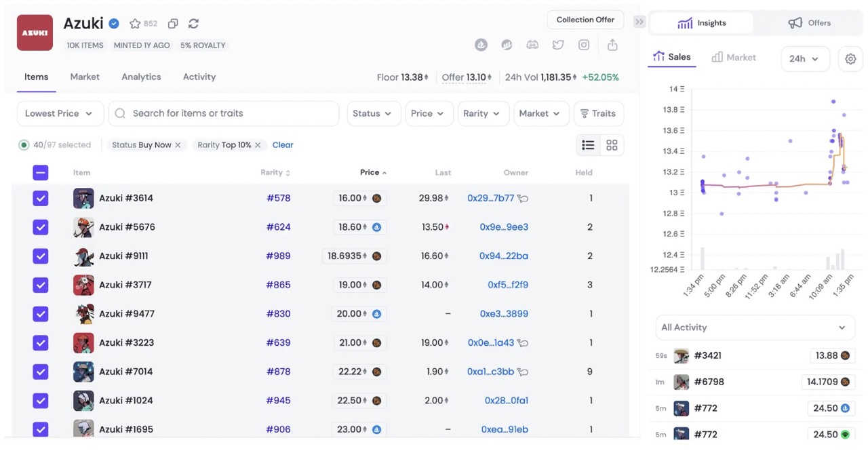Favorite the Azuki collection with the star icon

tap(135, 24)
